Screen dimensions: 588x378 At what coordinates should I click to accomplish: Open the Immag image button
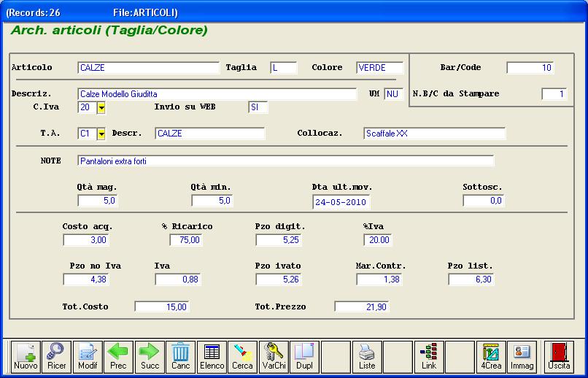(522, 357)
